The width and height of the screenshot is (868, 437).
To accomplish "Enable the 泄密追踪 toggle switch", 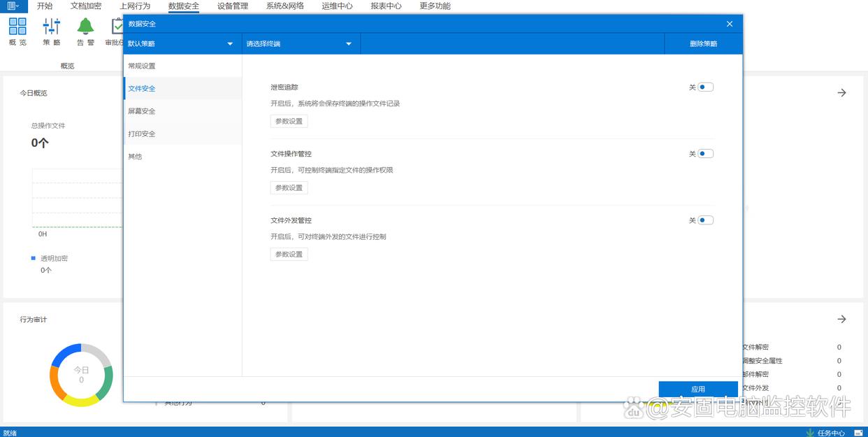I will click(705, 87).
